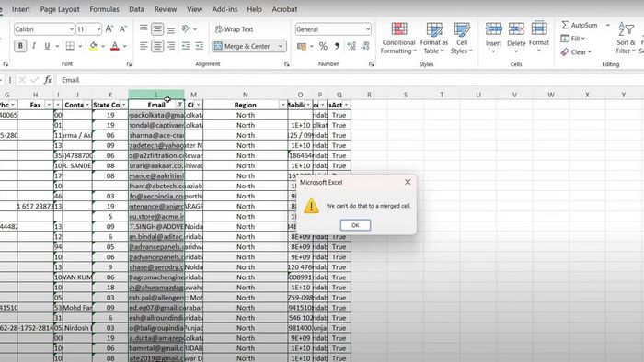644x362 pixels.
Task: Click Top Align icon
Action: (x=144, y=28)
